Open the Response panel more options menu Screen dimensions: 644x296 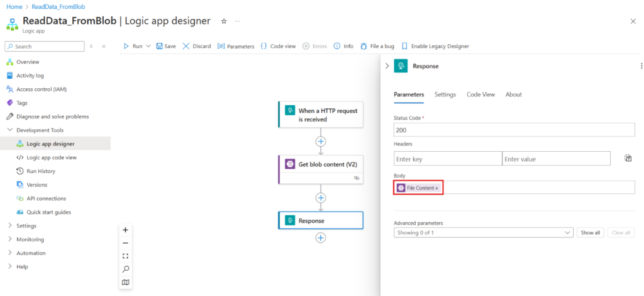coord(641,65)
